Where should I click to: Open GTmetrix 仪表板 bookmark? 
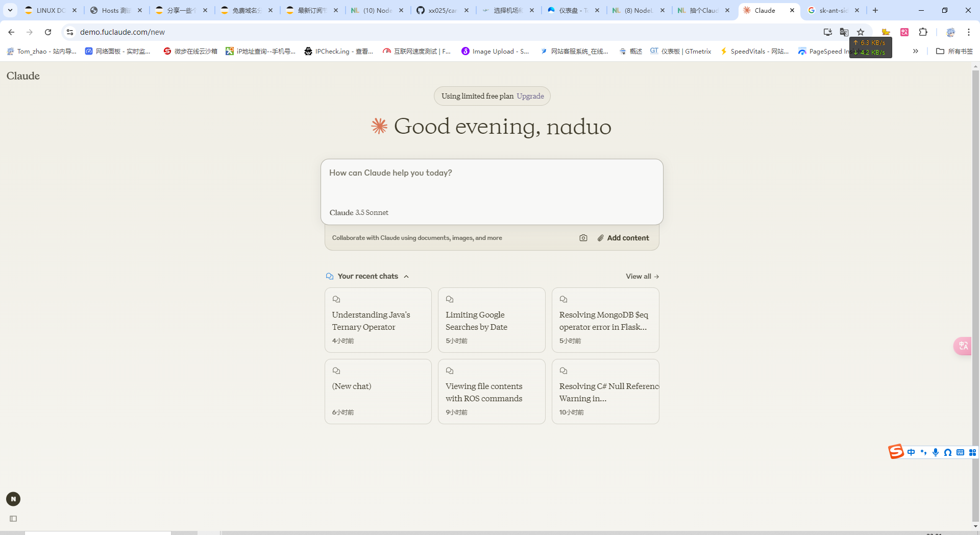point(680,51)
